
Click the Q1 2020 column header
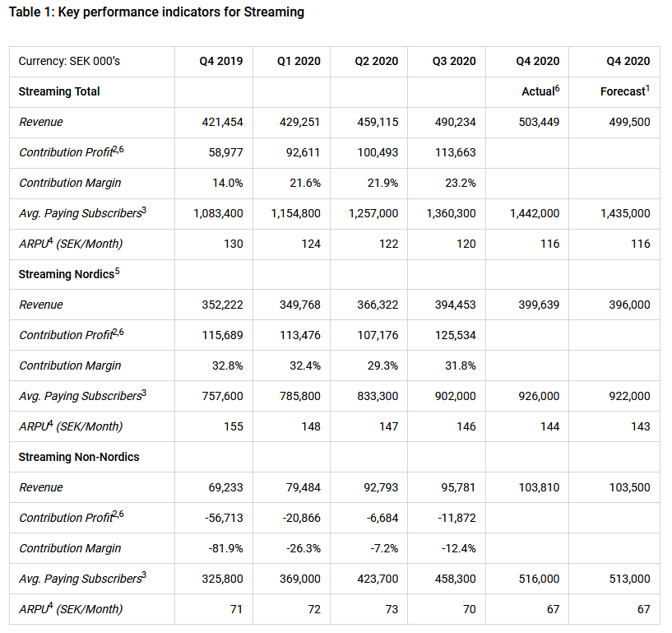coord(299,61)
